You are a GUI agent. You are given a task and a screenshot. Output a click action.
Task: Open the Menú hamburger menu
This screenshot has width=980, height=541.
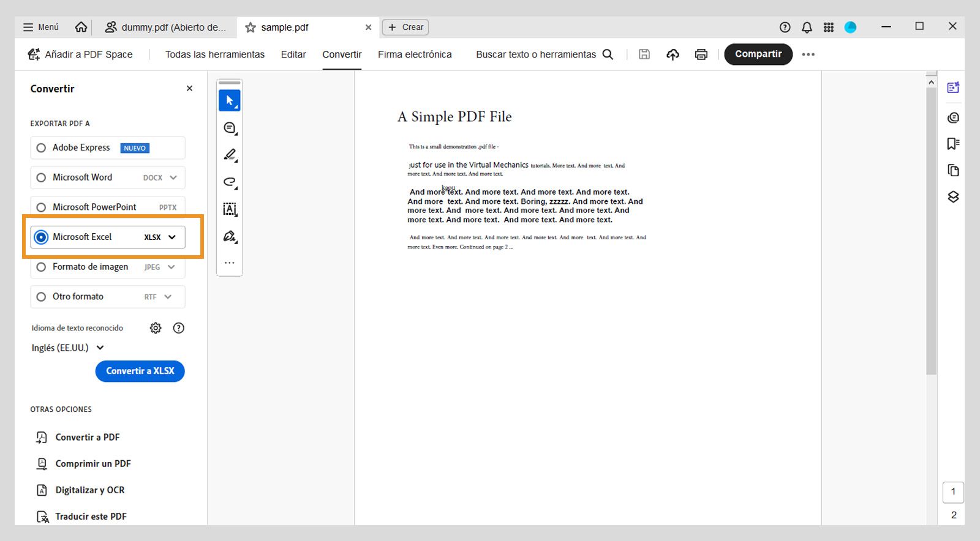[40, 27]
